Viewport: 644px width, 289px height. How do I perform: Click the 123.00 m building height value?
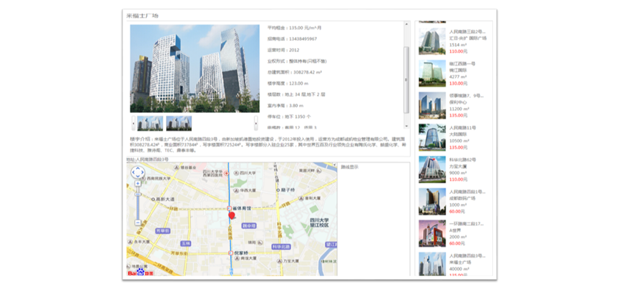298,83
